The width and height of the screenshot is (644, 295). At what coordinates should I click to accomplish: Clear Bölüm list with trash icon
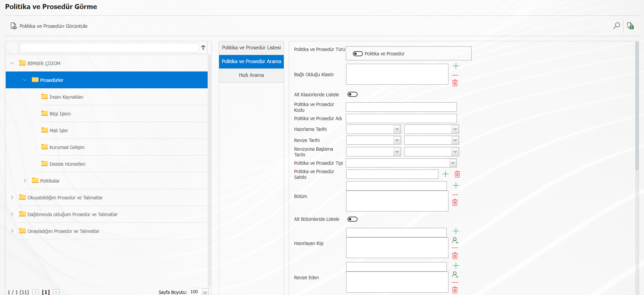455,202
